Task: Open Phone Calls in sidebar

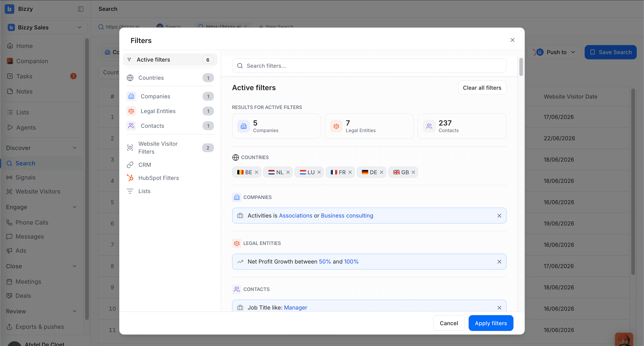Action: click(x=32, y=222)
